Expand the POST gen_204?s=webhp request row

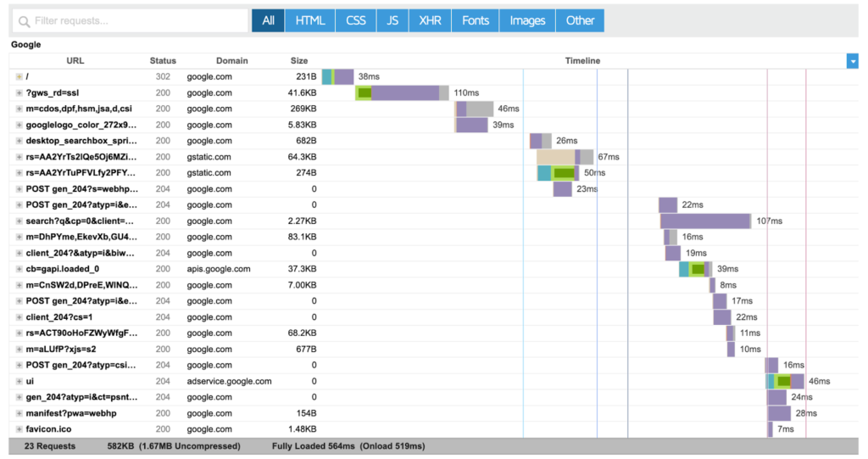click(19, 189)
